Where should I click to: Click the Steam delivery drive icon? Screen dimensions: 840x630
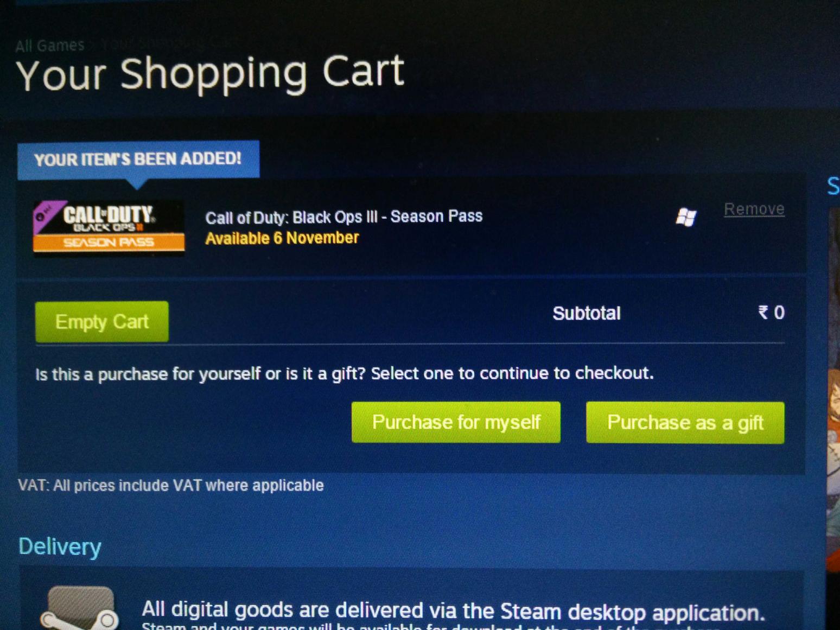[x=79, y=609]
